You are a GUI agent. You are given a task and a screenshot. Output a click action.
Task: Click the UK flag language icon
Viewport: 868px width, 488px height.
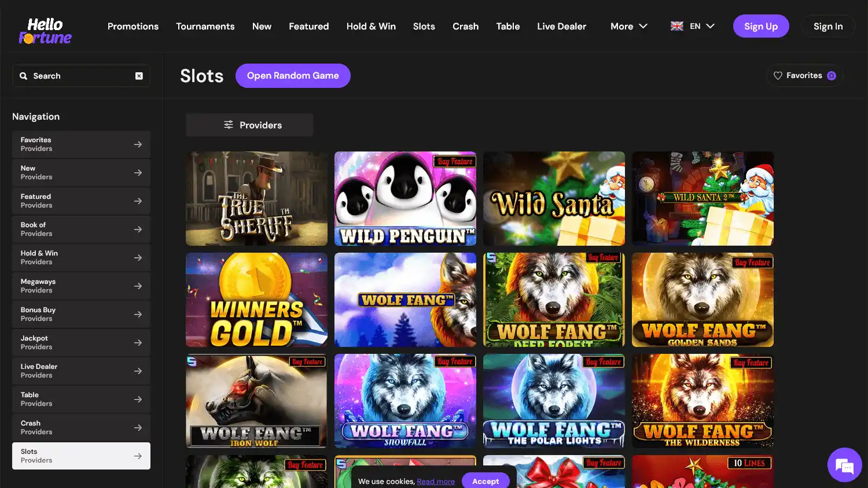point(677,26)
